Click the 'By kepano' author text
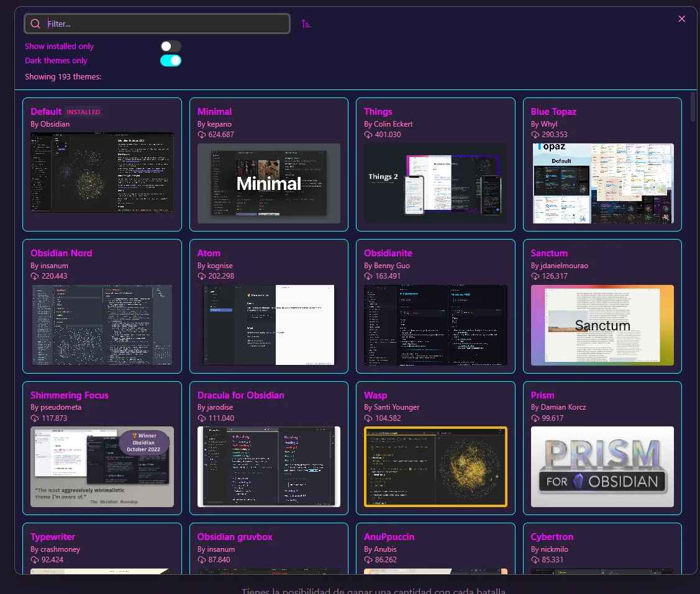Image resolution: width=700 pixels, height=594 pixels. pos(214,124)
